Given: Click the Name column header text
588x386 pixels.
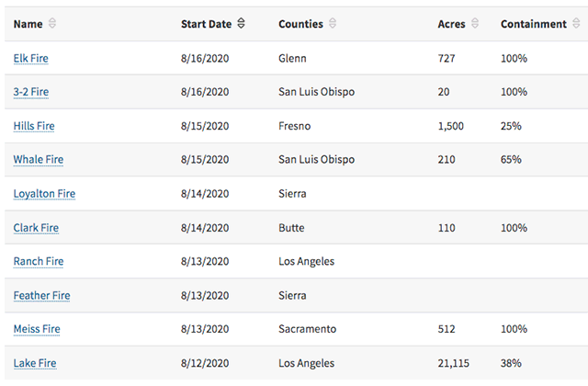Looking at the screenshot, I should coord(28,24).
